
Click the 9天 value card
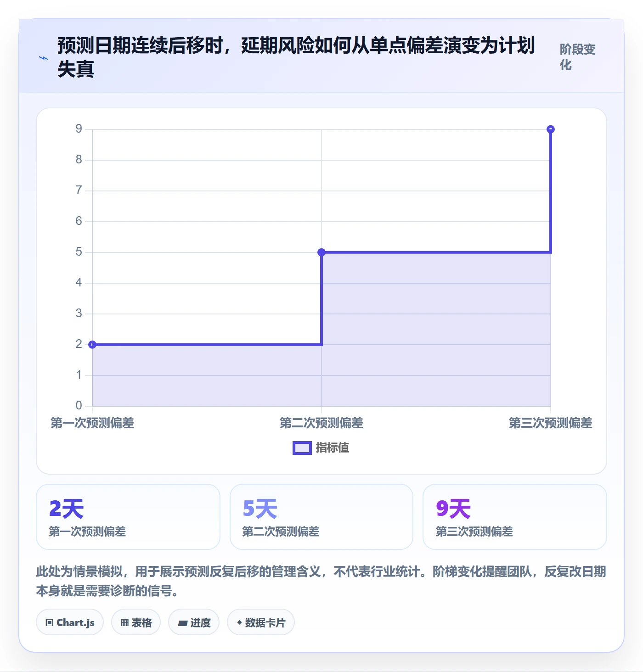pos(515,517)
